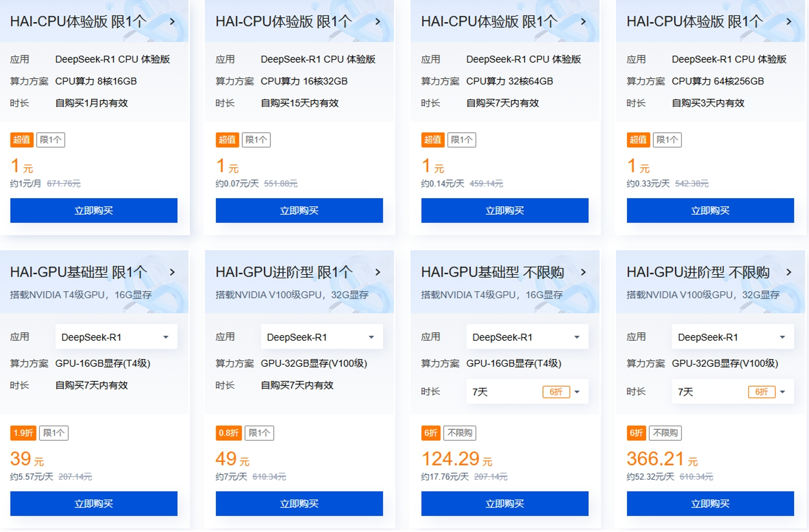Image resolution: width=809 pixels, height=532 pixels.
Task: Buy the 16核32GB CPU plan with 立即购买
Action: coord(299,210)
